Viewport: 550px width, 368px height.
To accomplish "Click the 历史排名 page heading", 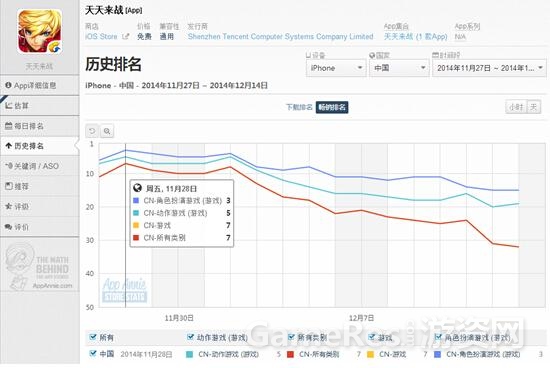I will tap(113, 65).
